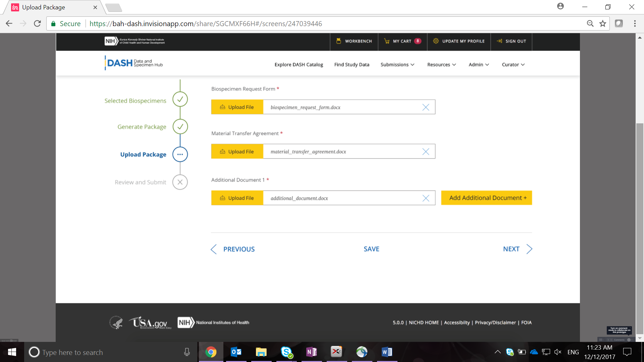Click the Review and Submit step circle

[180, 182]
